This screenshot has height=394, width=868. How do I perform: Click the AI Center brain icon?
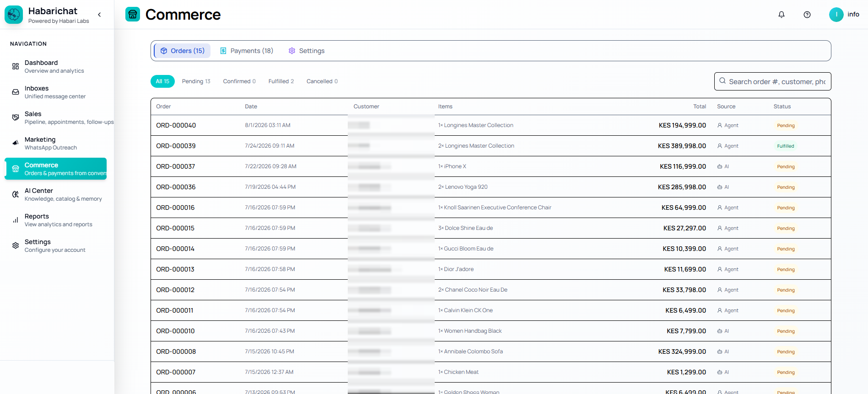(x=16, y=194)
